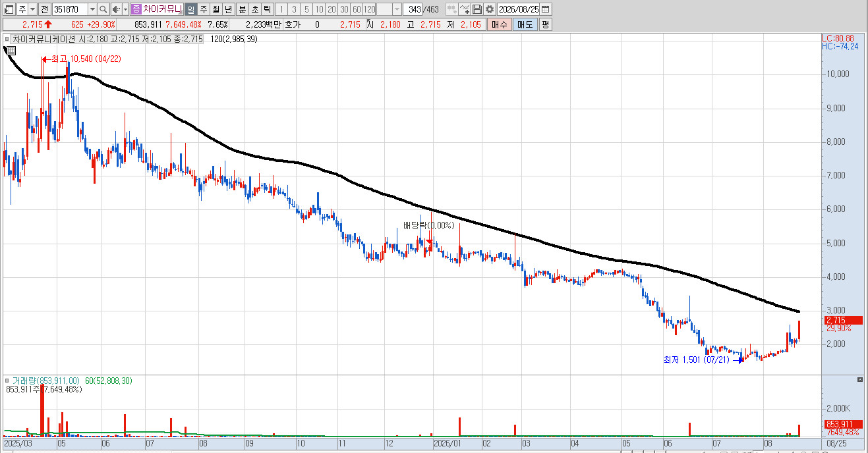
Task: Open chart settings gear icon
Action: (490, 9)
